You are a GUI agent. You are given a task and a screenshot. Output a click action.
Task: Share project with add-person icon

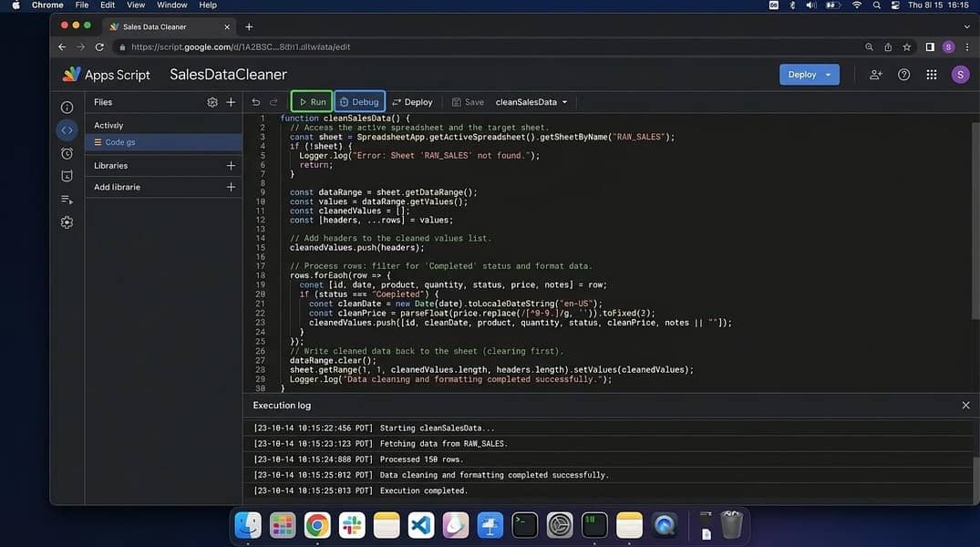click(876, 75)
